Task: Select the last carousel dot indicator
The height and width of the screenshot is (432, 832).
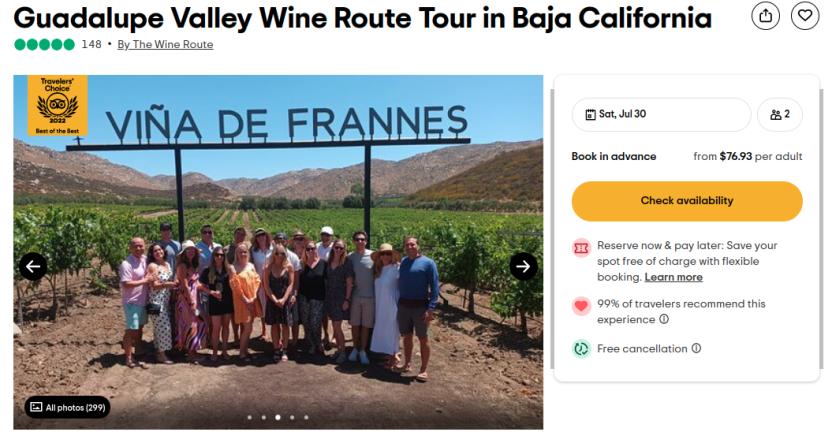Action: pyautogui.click(x=306, y=417)
